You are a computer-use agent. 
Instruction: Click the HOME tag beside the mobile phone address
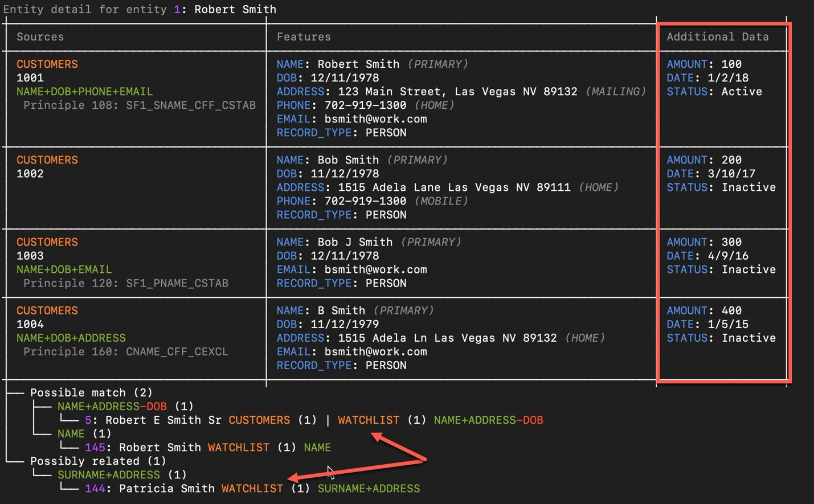[598, 187]
